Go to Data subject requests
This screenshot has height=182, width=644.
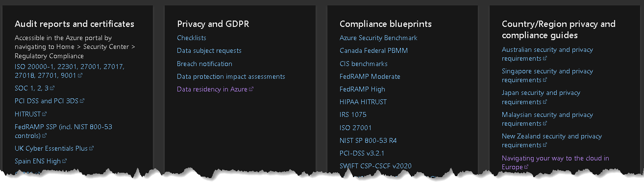tap(209, 50)
